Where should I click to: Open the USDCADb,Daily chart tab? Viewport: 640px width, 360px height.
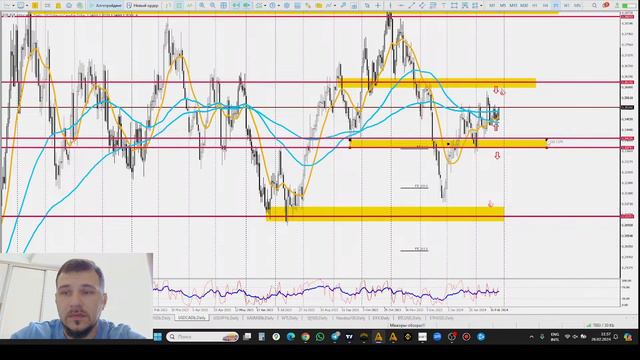click(191, 318)
